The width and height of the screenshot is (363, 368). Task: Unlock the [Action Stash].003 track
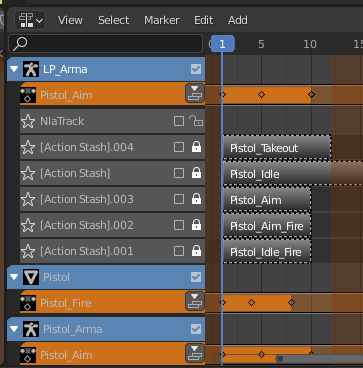click(x=196, y=199)
